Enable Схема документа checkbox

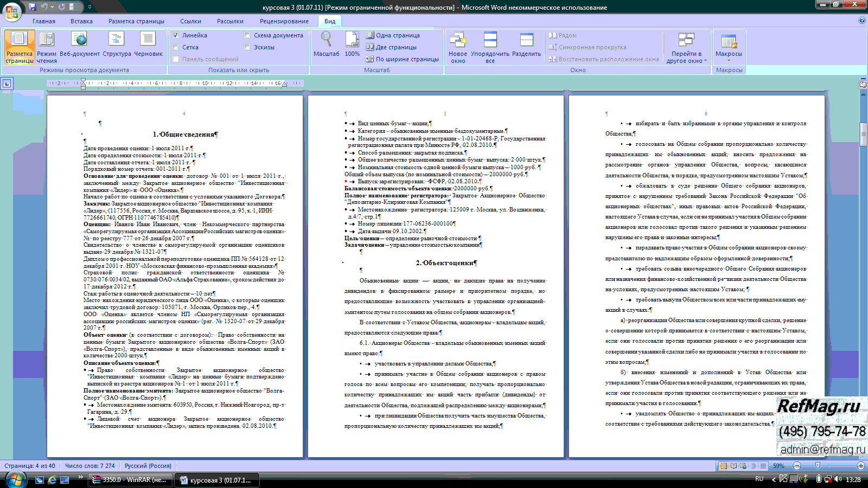(247, 35)
